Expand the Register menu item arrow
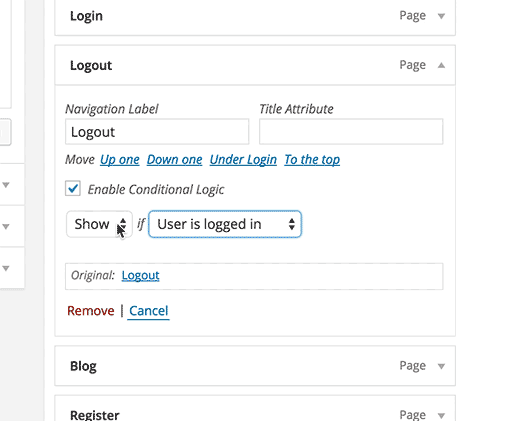520x421 pixels. click(441, 416)
